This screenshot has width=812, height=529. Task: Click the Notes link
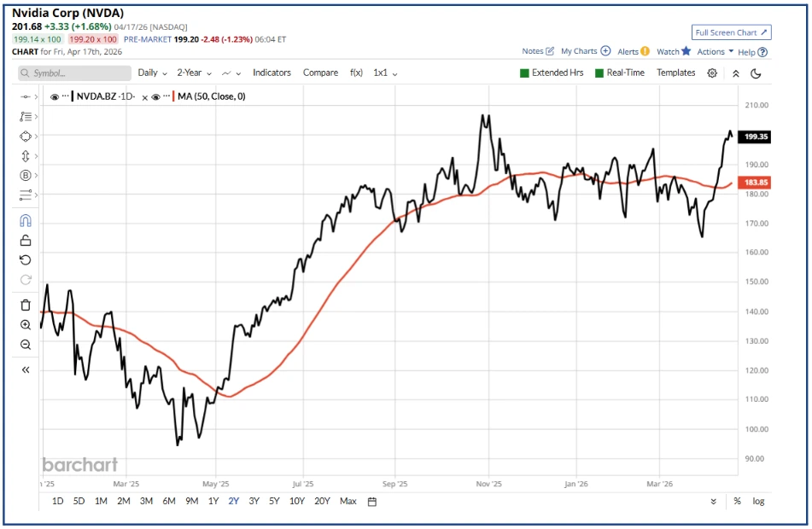(532, 51)
